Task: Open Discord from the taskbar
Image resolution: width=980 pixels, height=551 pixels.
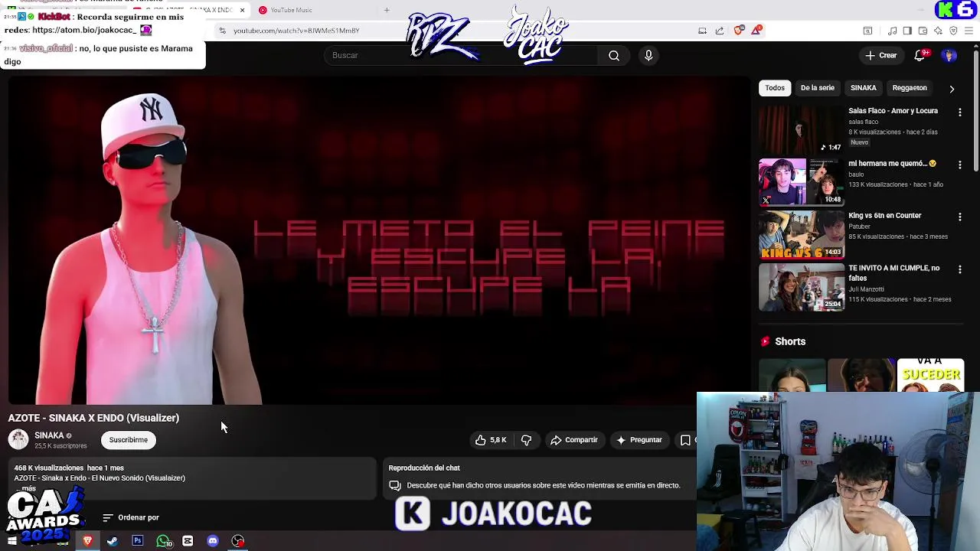Action: tap(213, 541)
